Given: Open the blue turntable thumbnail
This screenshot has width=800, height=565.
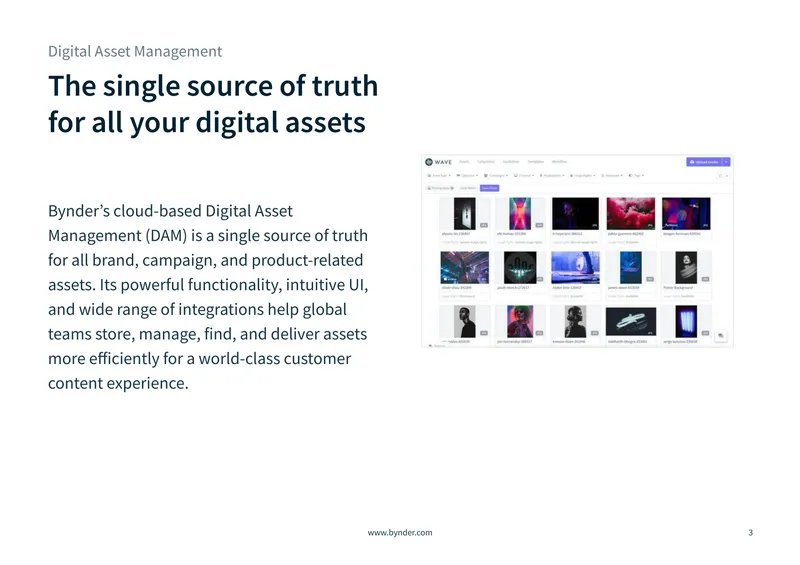Looking at the screenshot, I should 575,267.
